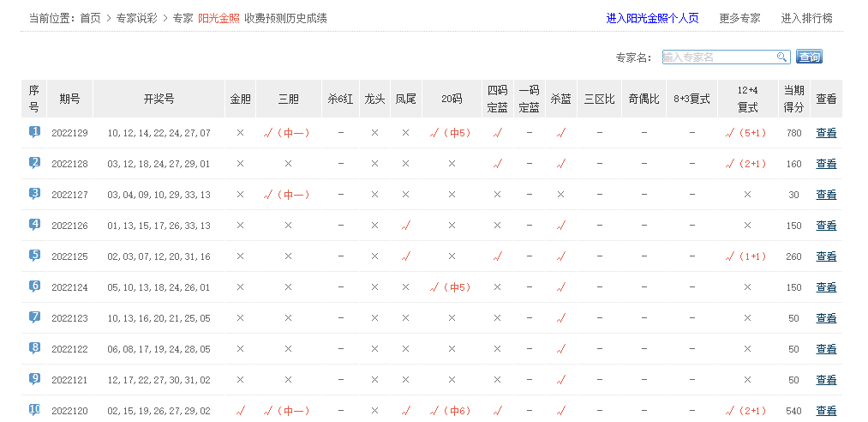Click the 三胆 check mark for period 2022129

268,133
